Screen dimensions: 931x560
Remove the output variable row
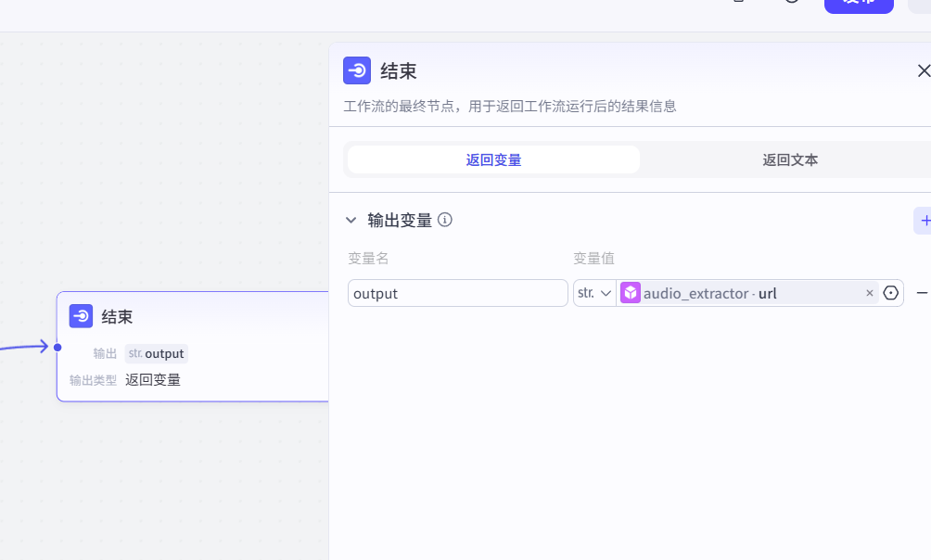click(922, 293)
